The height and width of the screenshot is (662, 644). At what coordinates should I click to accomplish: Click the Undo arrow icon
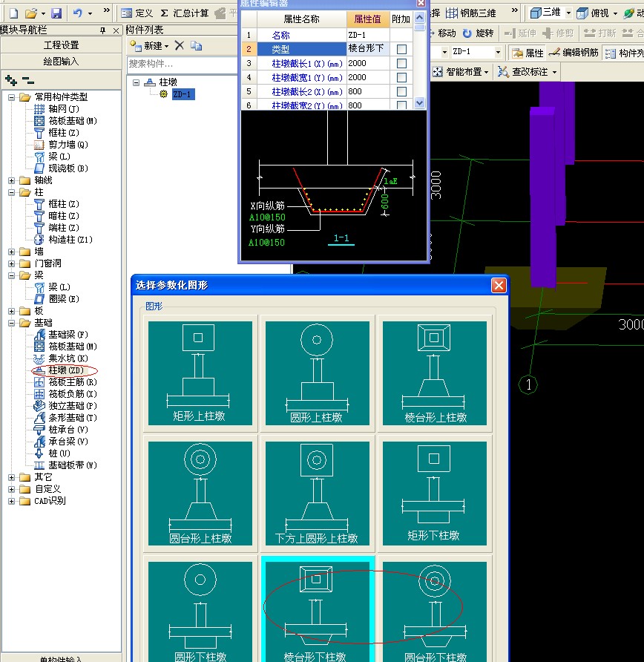(78, 13)
